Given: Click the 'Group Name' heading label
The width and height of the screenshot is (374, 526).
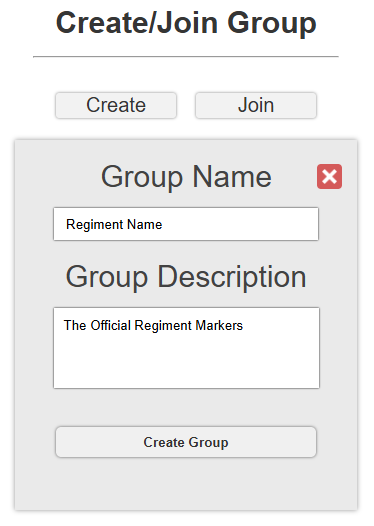Looking at the screenshot, I should point(186,177).
